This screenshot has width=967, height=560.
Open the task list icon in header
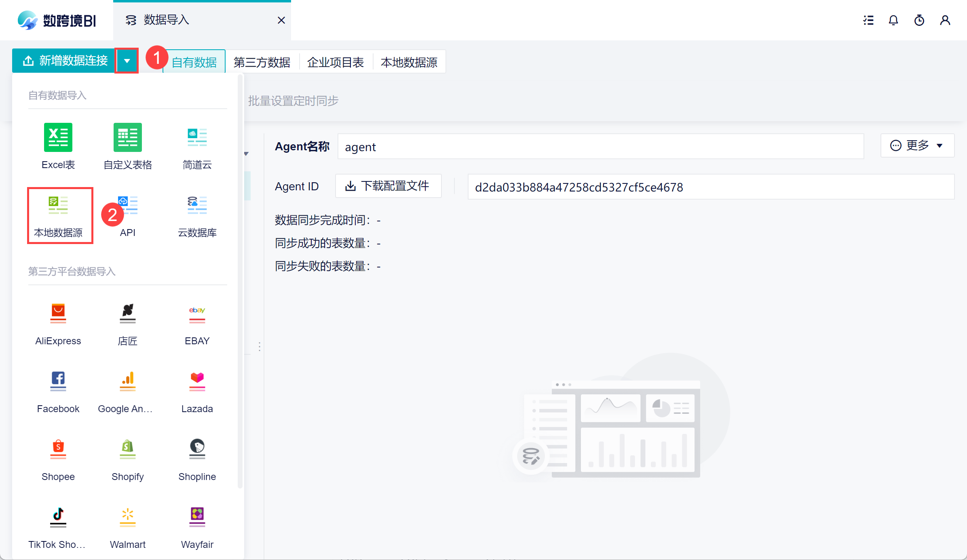868,20
